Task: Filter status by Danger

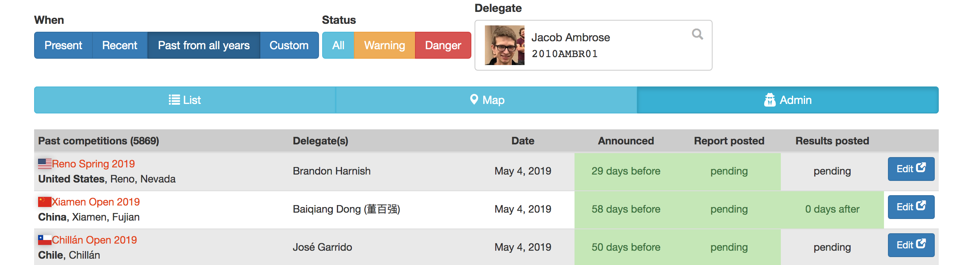Action: pyautogui.click(x=443, y=45)
